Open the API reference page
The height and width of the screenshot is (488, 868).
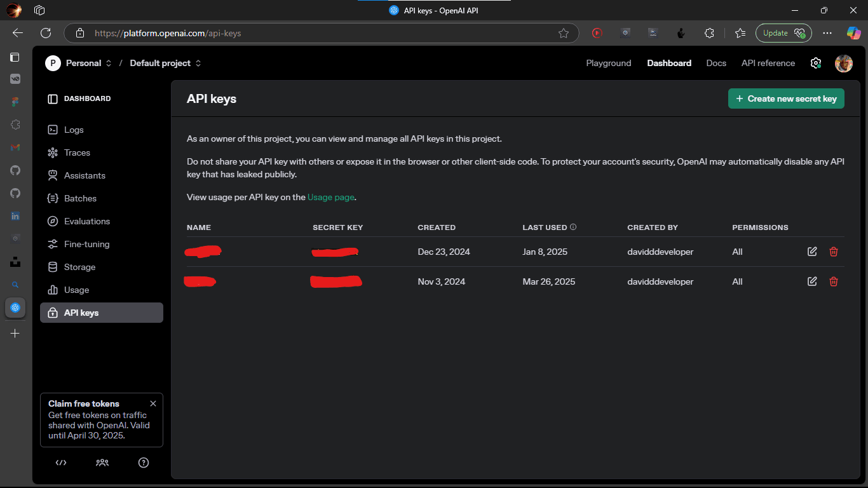pos(768,63)
